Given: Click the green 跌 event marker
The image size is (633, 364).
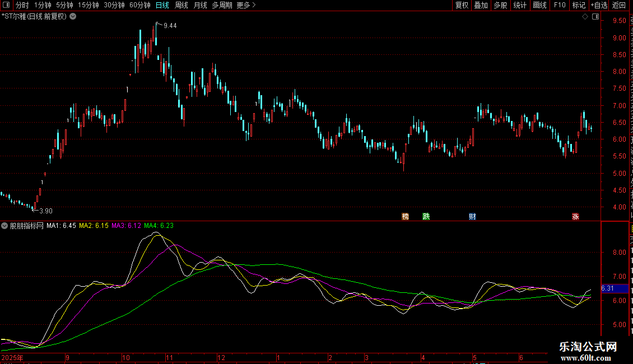Looking at the screenshot, I should point(426,216).
